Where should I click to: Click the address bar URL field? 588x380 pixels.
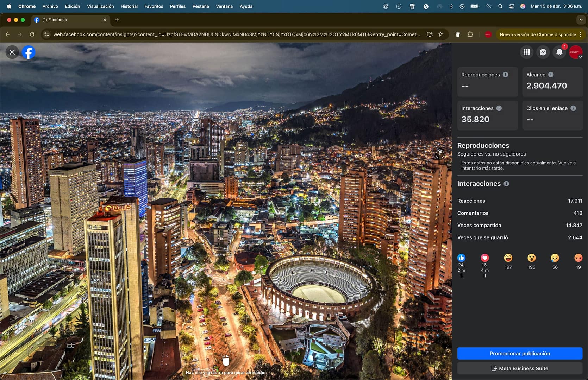(x=236, y=34)
